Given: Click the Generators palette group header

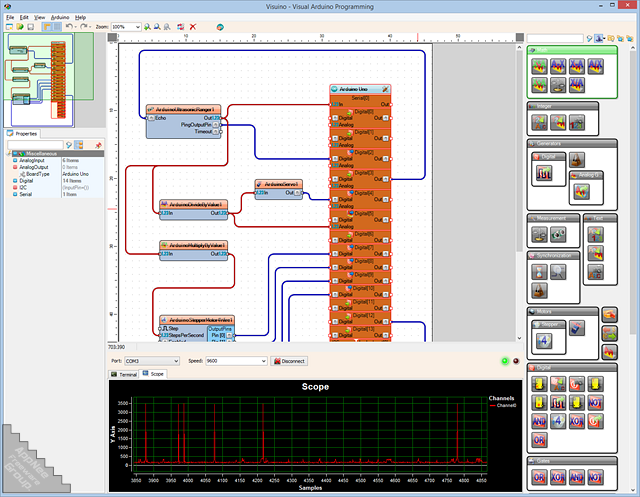Looking at the screenshot, I should 572,144.
